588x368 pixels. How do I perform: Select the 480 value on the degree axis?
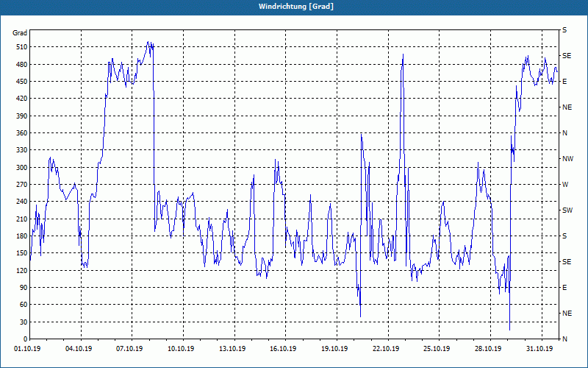(x=22, y=64)
